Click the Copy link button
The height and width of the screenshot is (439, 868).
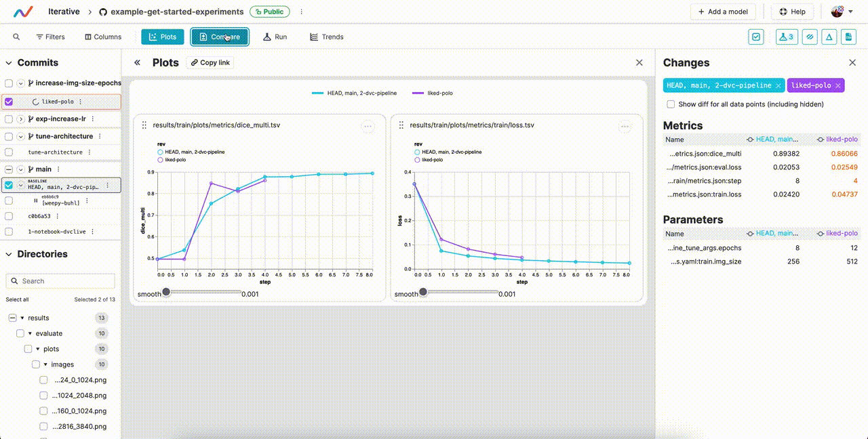click(x=210, y=62)
